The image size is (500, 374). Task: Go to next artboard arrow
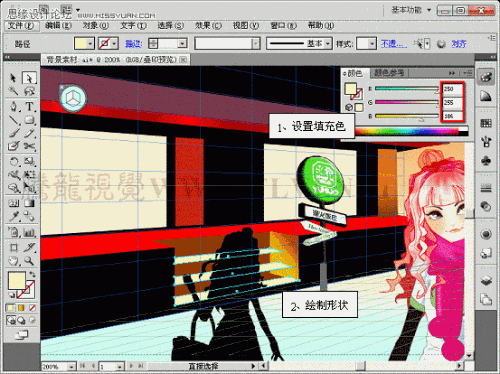[x=131, y=366]
